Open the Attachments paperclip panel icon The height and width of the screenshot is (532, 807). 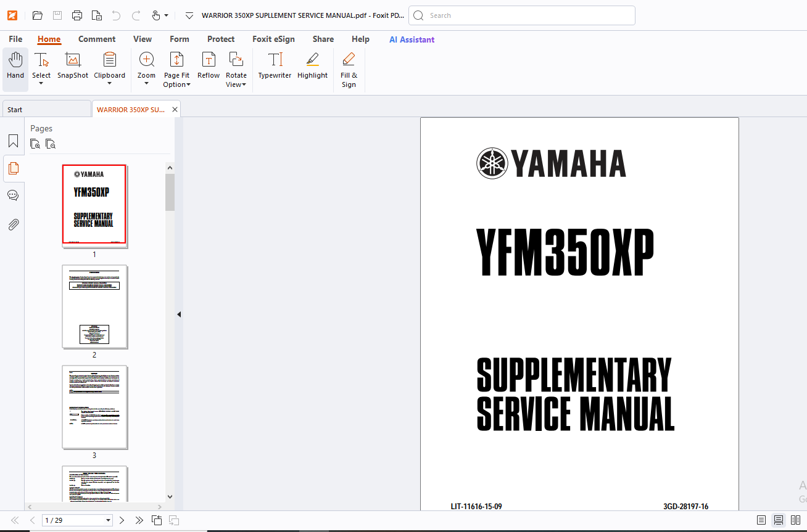[x=13, y=224]
